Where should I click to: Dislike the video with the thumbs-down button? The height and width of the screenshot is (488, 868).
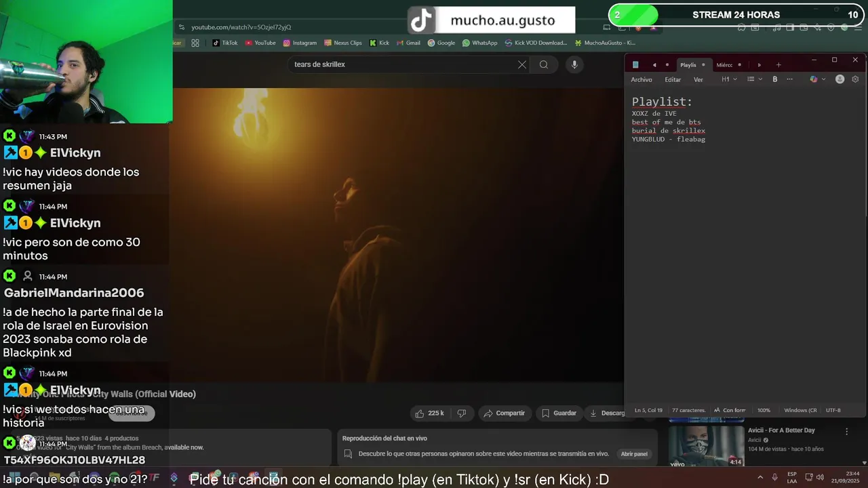(462, 413)
